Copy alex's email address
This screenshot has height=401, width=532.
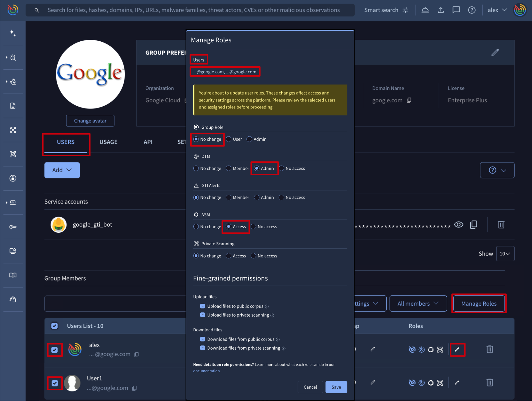coord(136,355)
